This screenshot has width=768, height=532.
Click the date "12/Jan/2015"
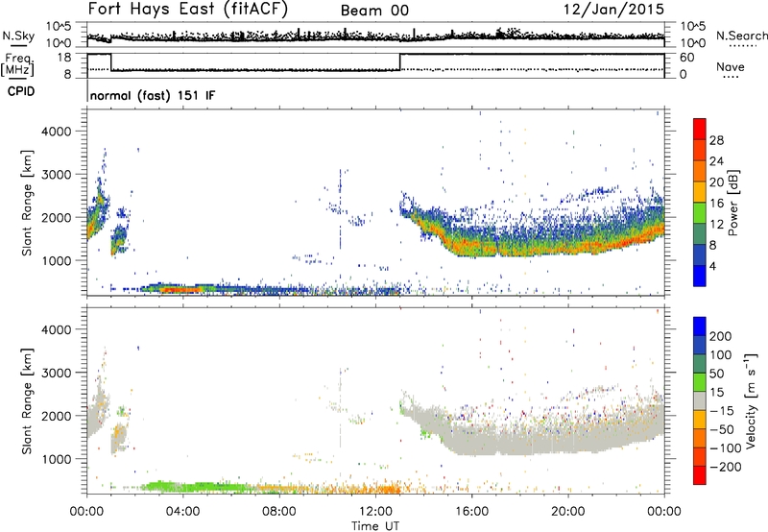pyautogui.click(x=613, y=10)
